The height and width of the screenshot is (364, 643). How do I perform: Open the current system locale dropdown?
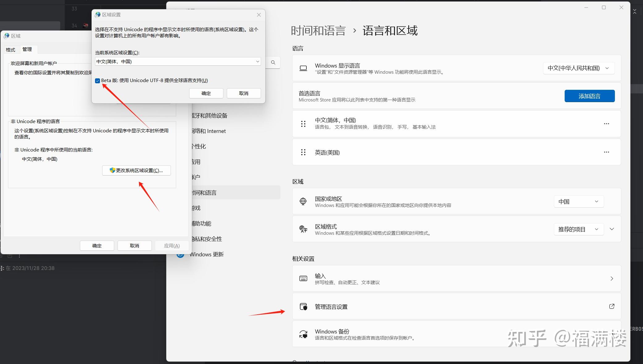click(178, 62)
